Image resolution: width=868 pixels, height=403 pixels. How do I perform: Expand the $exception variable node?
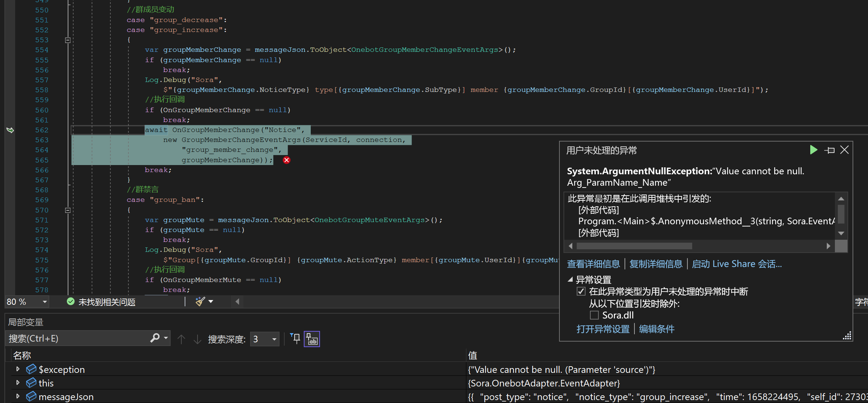point(17,370)
